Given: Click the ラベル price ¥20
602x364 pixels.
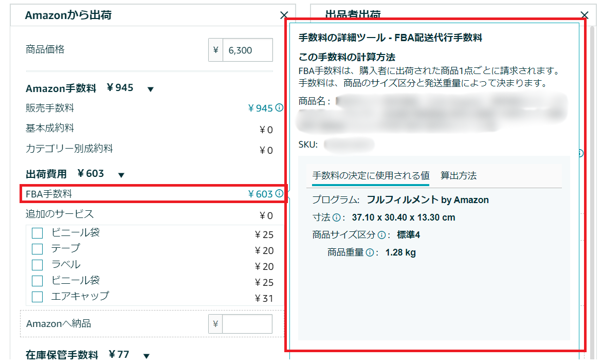Looking at the screenshot, I should coord(264,266).
